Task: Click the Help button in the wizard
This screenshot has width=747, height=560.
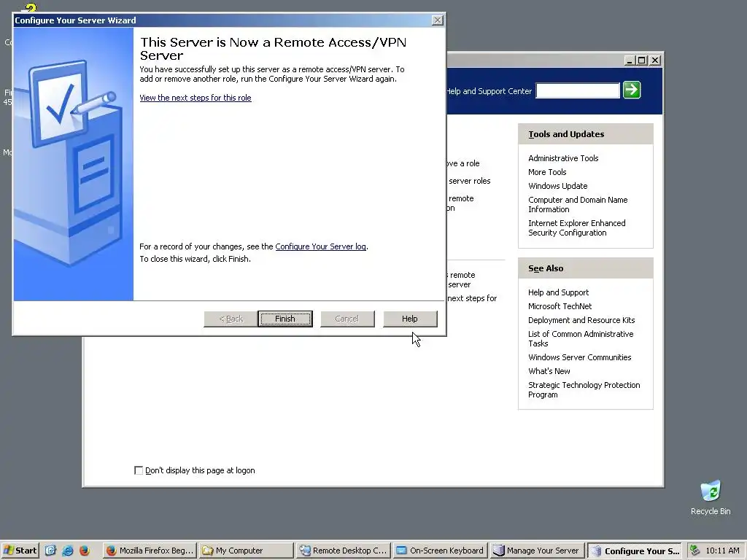Action: pyautogui.click(x=410, y=319)
